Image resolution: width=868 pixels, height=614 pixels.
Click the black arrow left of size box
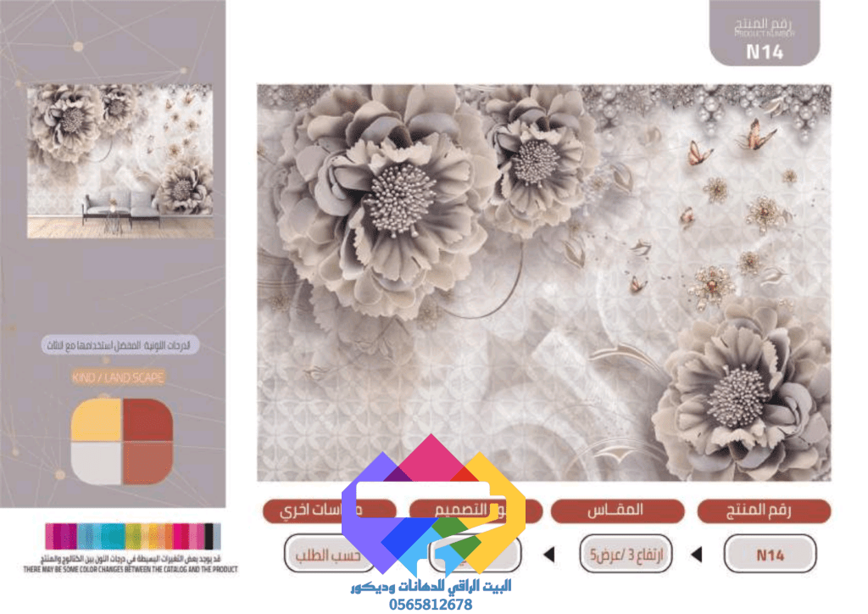click(549, 554)
